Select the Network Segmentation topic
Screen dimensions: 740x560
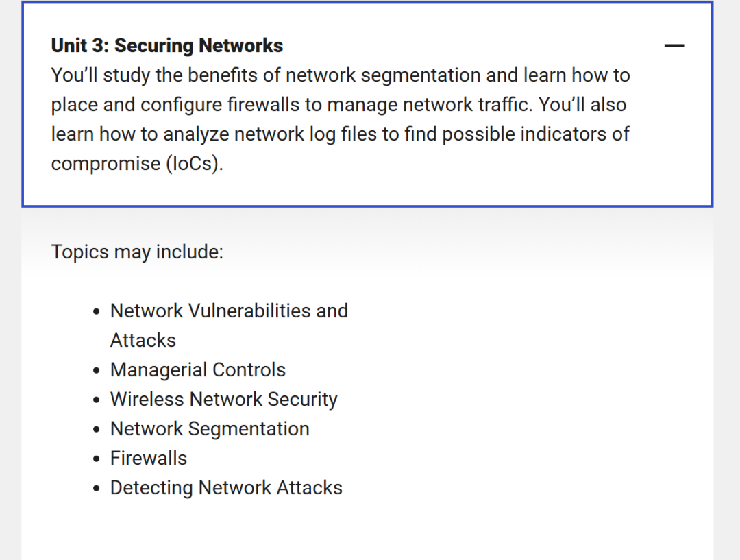coord(210,428)
